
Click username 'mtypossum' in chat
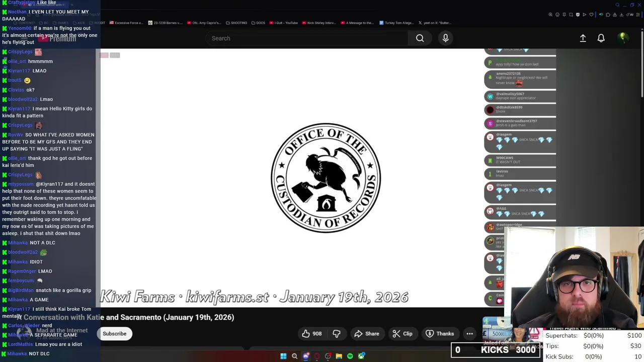click(21, 184)
